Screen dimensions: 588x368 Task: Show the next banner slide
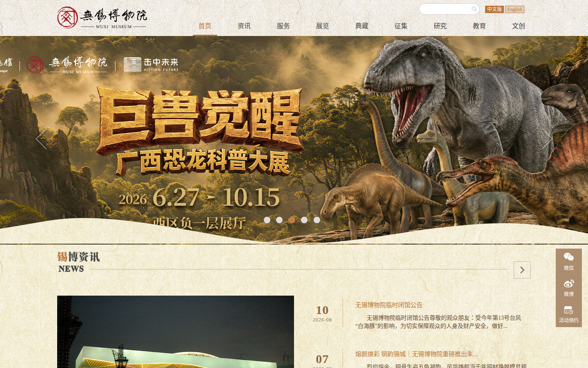(x=547, y=139)
